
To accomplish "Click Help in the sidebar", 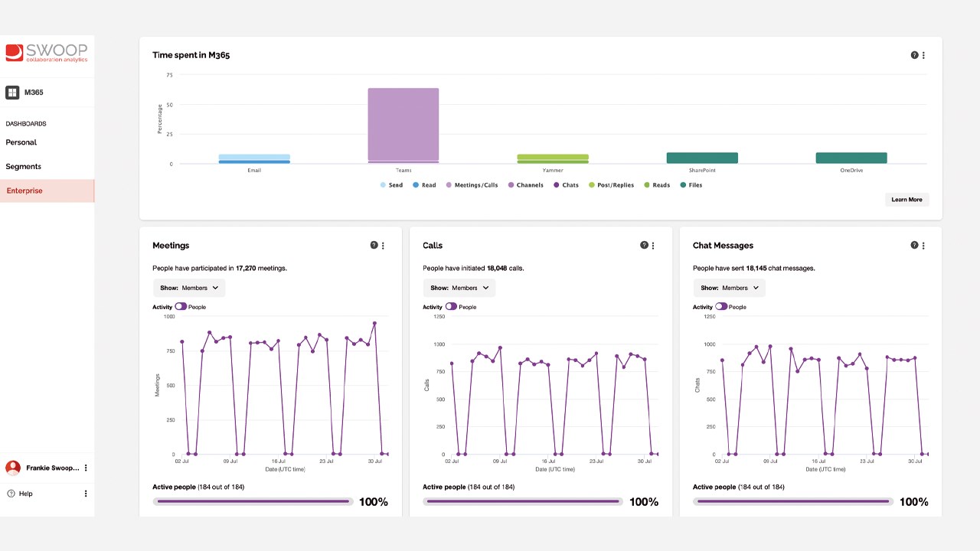I will [25, 494].
